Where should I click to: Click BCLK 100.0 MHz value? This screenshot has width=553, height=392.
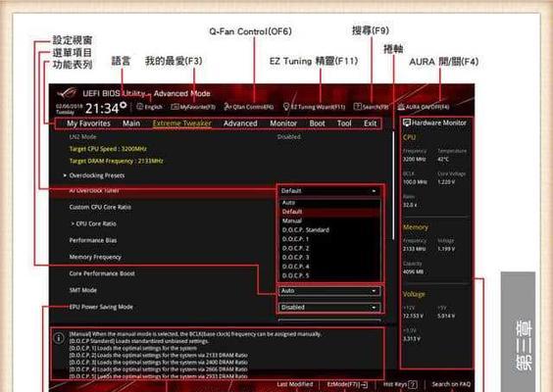coord(415,182)
